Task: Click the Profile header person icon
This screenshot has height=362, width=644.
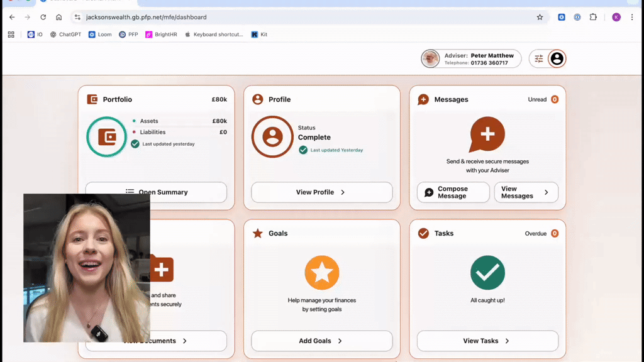Action: point(257,99)
